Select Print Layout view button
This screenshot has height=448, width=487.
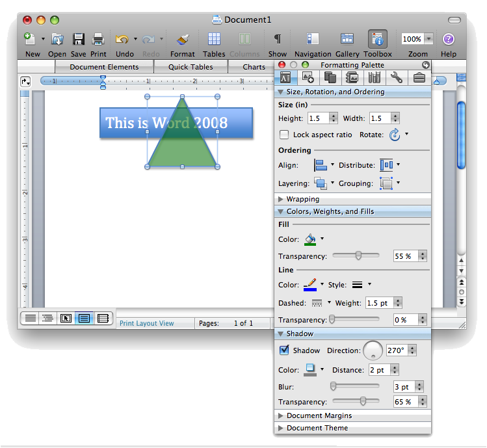pyautogui.click(x=84, y=318)
